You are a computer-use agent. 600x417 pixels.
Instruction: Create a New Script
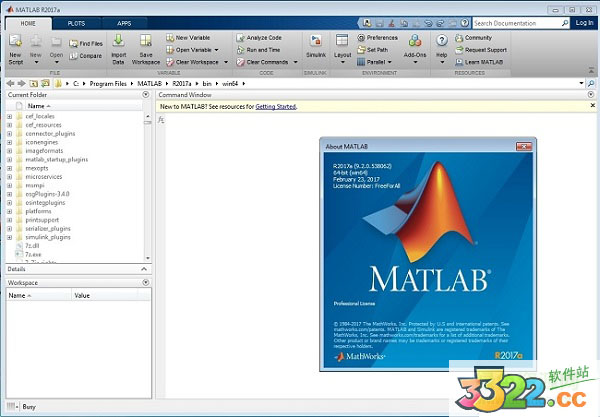[16, 49]
